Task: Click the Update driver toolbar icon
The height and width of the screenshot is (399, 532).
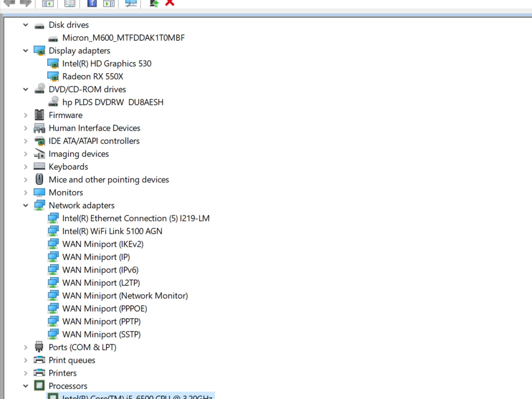Action: [154, 3]
